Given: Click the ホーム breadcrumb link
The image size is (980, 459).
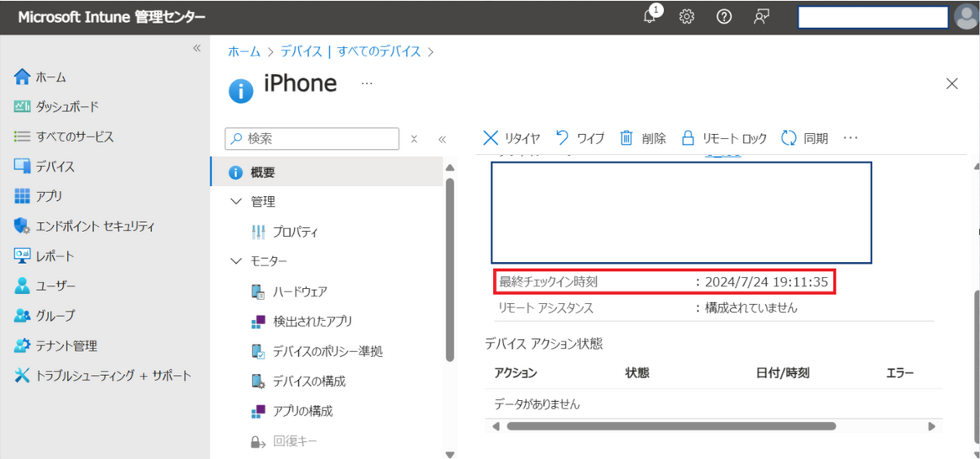Looking at the screenshot, I should click(244, 51).
